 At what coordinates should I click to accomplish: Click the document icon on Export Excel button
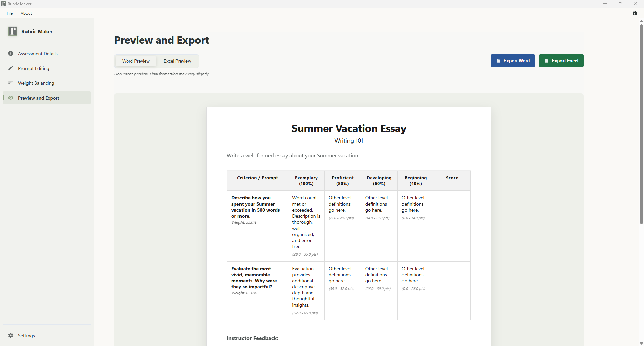point(547,61)
